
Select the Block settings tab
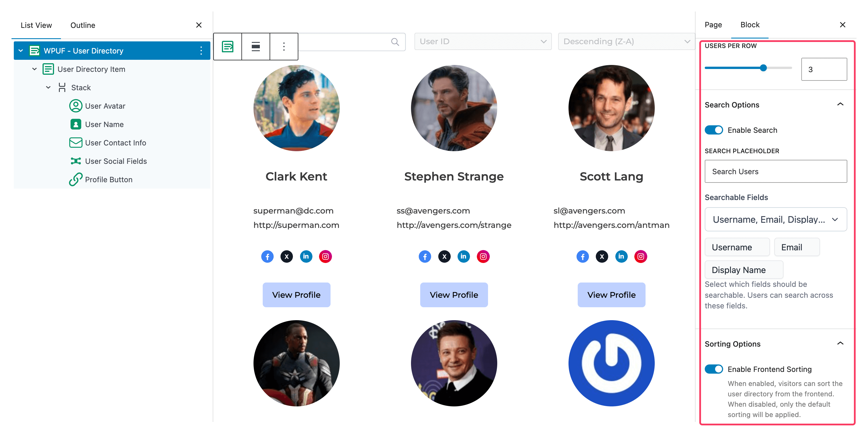[x=750, y=25]
